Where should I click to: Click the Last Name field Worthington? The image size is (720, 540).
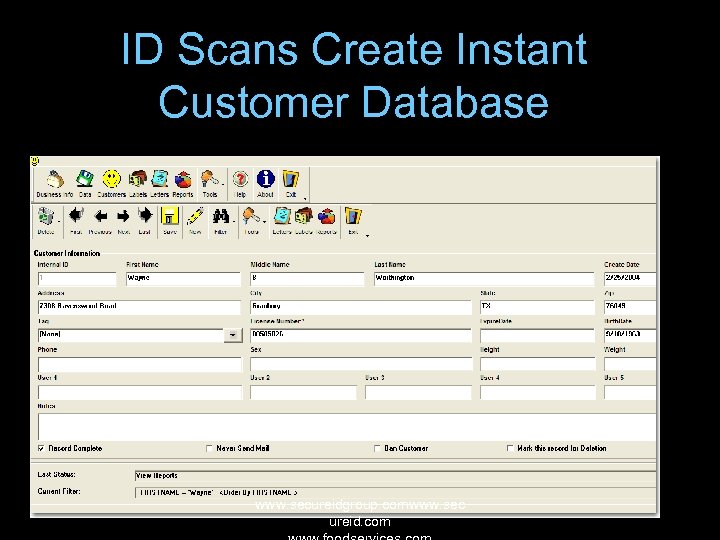click(x=484, y=279)
